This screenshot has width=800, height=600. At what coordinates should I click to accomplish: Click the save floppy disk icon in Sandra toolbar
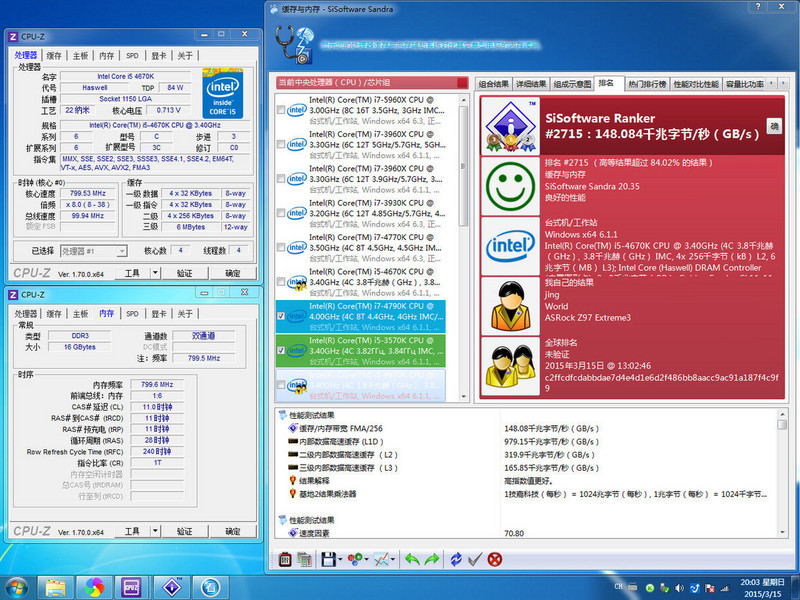[x=329, y=559]
